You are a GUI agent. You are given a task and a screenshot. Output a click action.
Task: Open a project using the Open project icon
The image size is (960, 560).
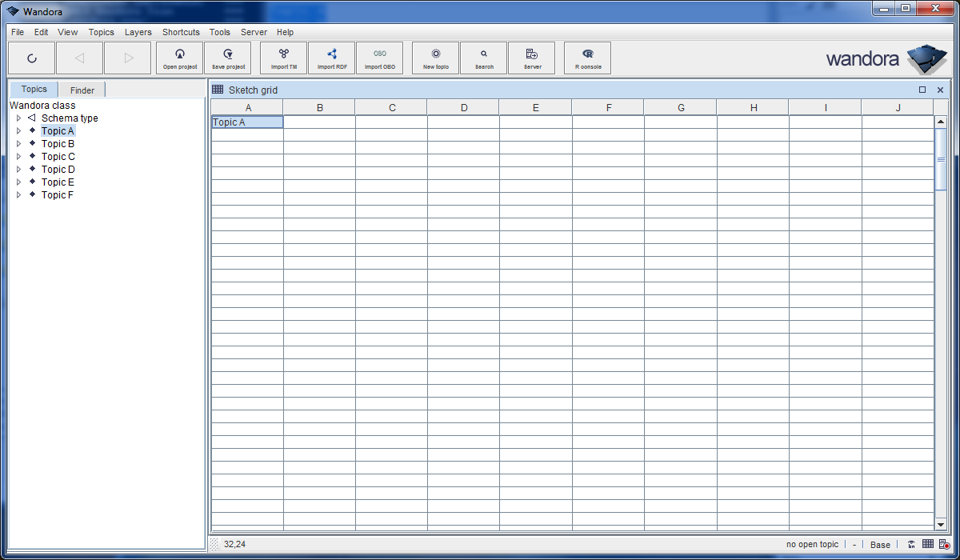point(179,58)
